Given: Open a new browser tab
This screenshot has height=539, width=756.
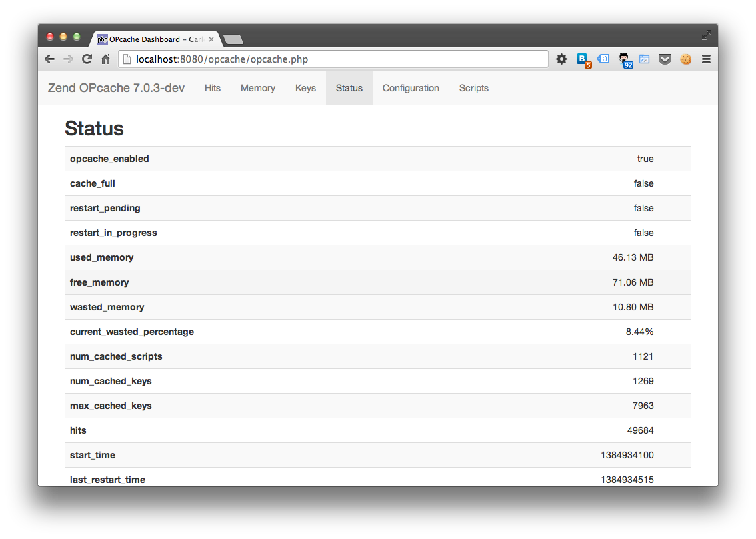Looking at the screenshot, I should [233, 39].
